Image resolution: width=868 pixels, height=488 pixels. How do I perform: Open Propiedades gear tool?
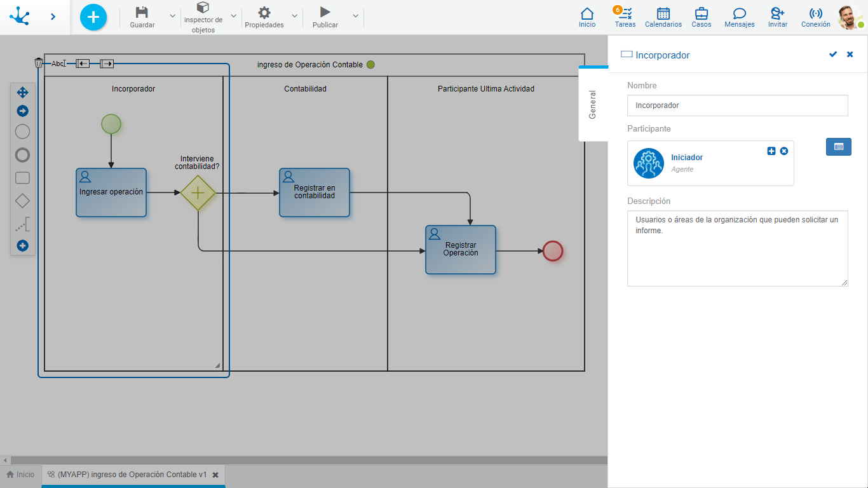[264, 18]
